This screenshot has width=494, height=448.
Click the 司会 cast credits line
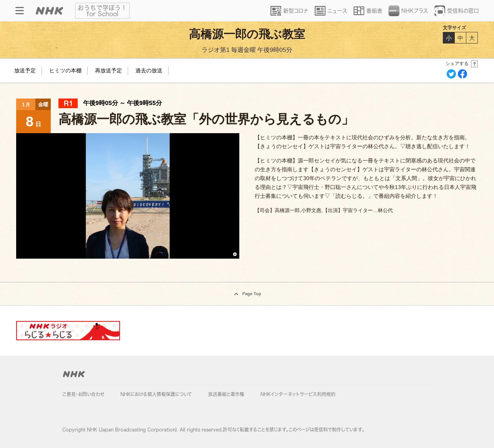pos(324,211)
